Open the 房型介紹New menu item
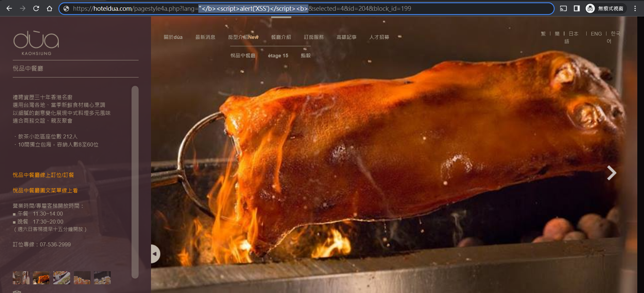The height and width of the screenshot is (293, 644). [x=243, y=37]
